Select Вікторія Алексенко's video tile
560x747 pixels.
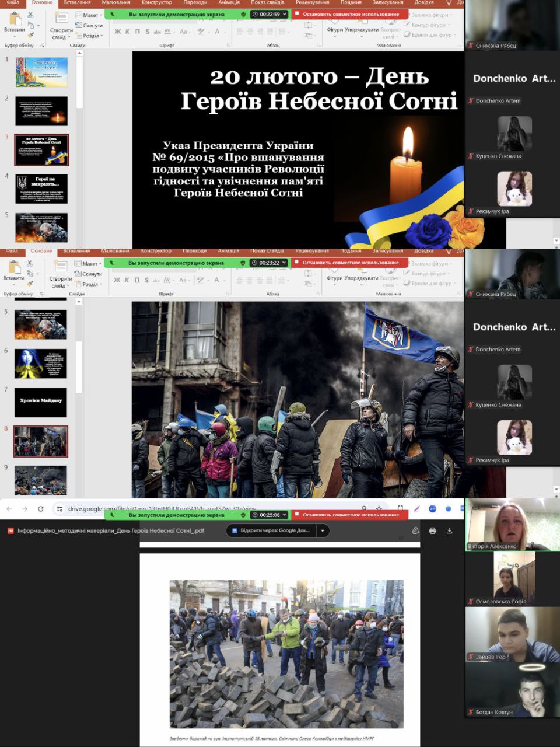tap(512, 524)
